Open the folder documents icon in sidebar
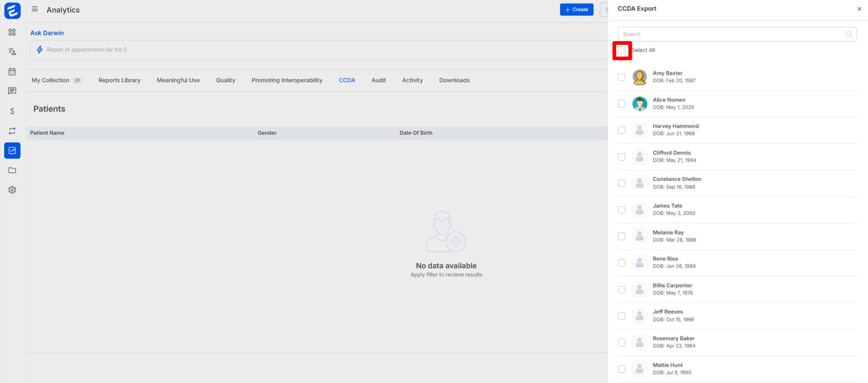868x383 pixels. 12,170
